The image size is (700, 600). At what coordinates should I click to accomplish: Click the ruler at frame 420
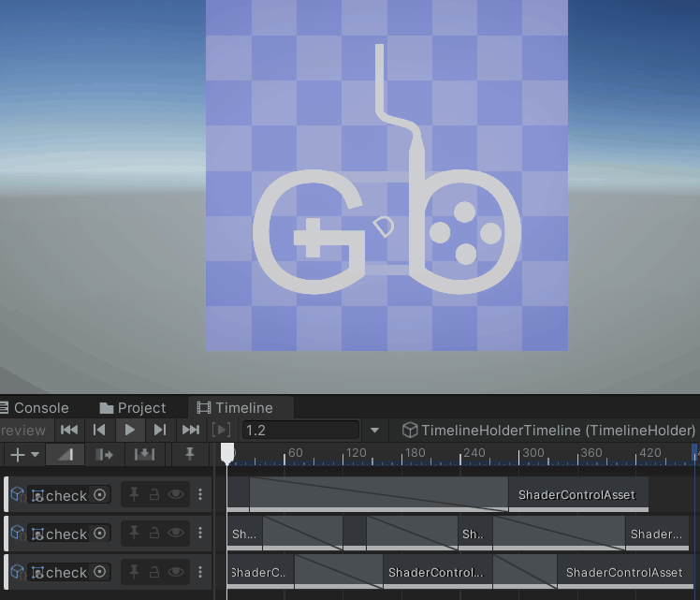650,453
